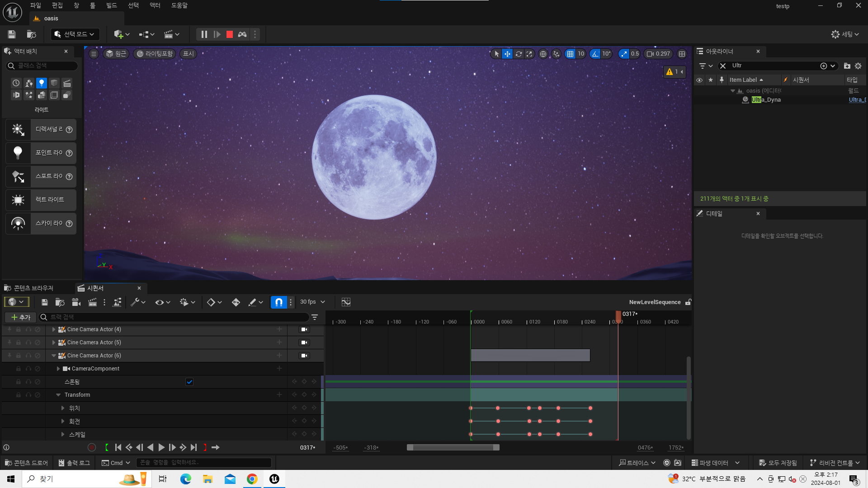This screenshot has height=488, width=868.
Task: Collapse the Transform track section
Action: click(58, 395)
